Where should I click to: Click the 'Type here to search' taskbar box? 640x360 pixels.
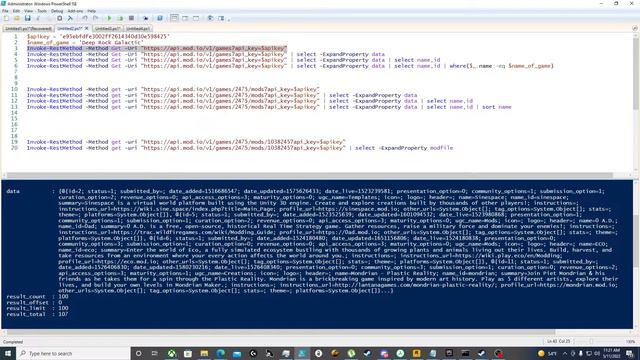click(73, 353)
